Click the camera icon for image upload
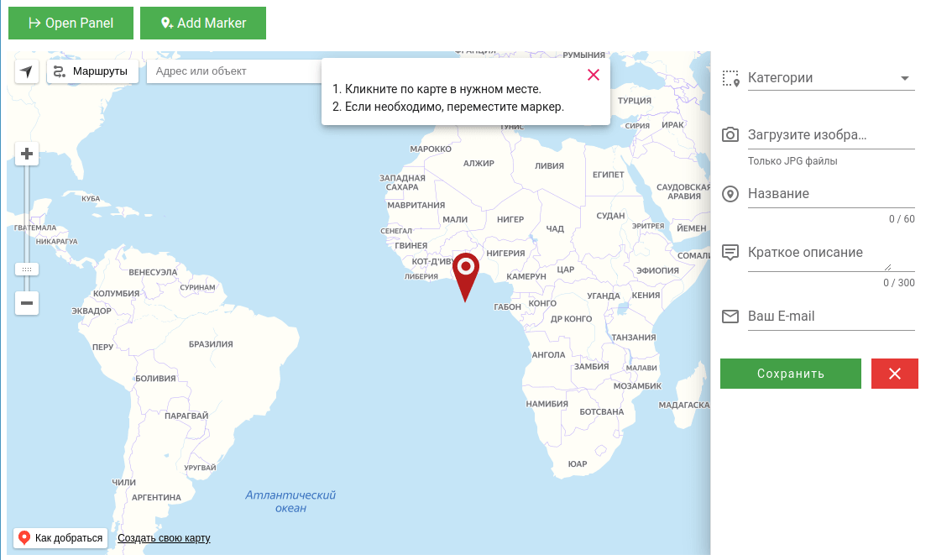This screenshot has height=560, width=931. tap(730, 134)
